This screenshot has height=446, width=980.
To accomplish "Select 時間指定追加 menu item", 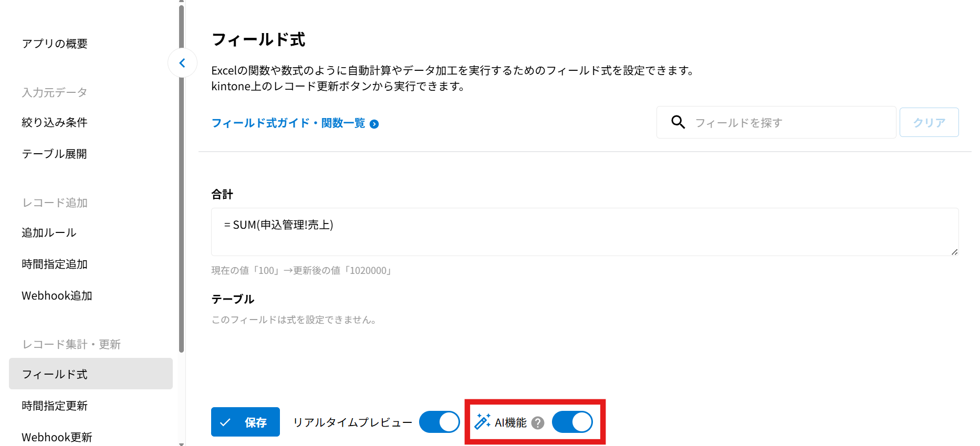I will (x=55, y=264).
